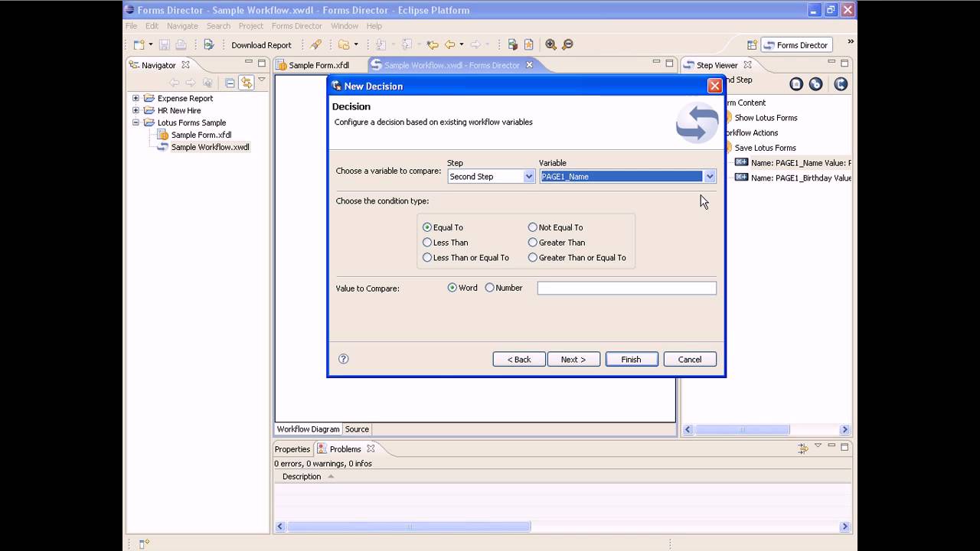This screenshot has width=980, height=551.
Task: Select the Equal To condition
Action: pyautogui.click(x=427, y=227)
